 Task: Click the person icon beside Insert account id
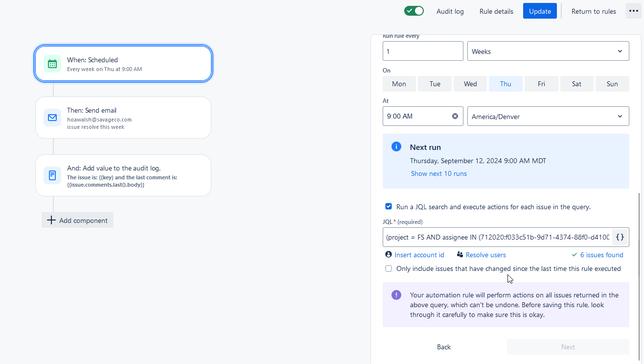click(389, 254)
